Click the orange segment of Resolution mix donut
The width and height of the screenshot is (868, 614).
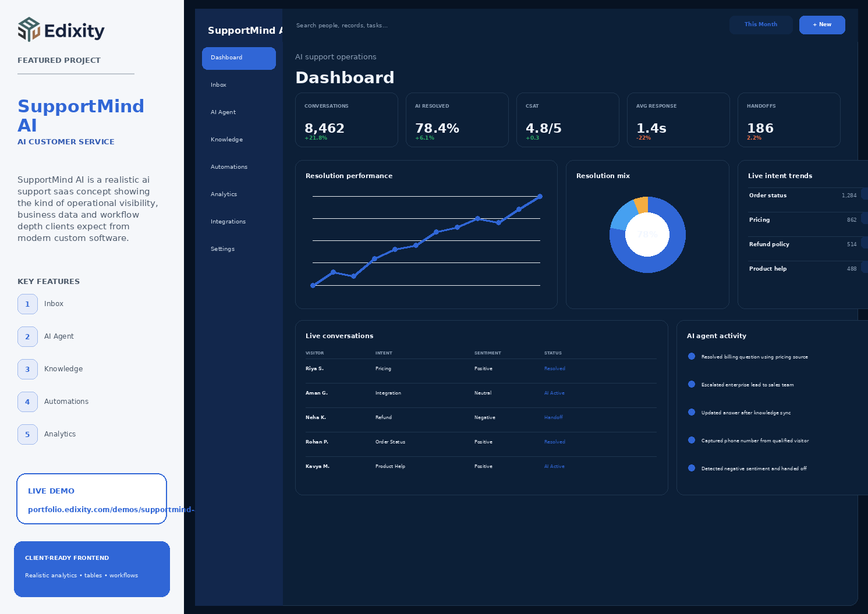pos(642,204)
